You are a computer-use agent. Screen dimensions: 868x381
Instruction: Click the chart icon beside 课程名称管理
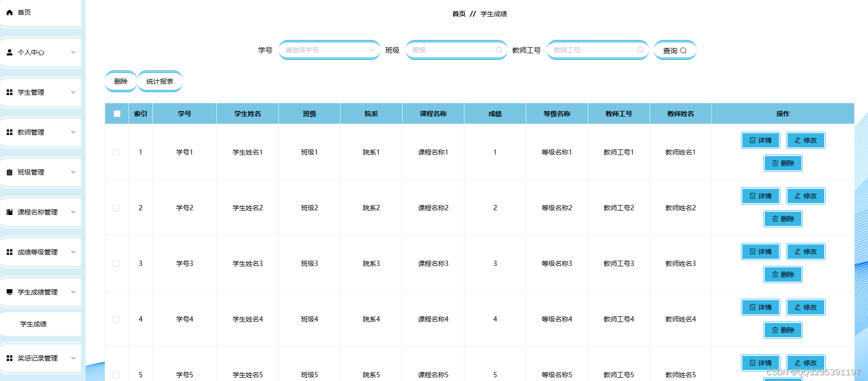(x=10, y=212)
